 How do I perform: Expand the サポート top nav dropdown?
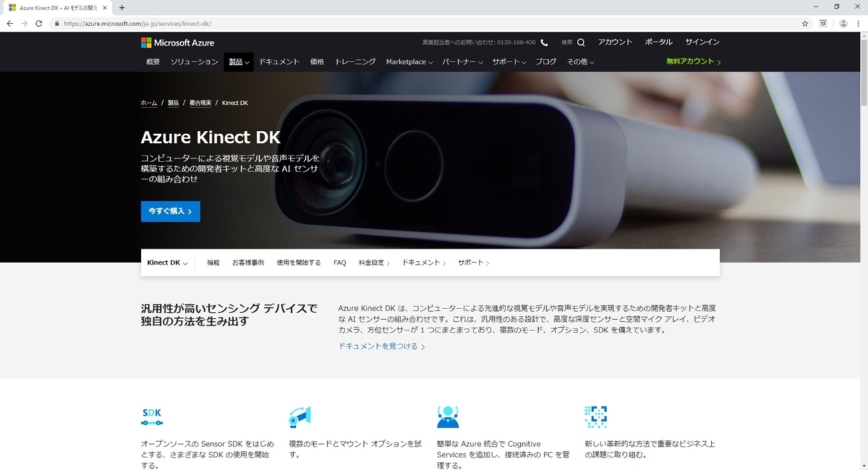509,61
